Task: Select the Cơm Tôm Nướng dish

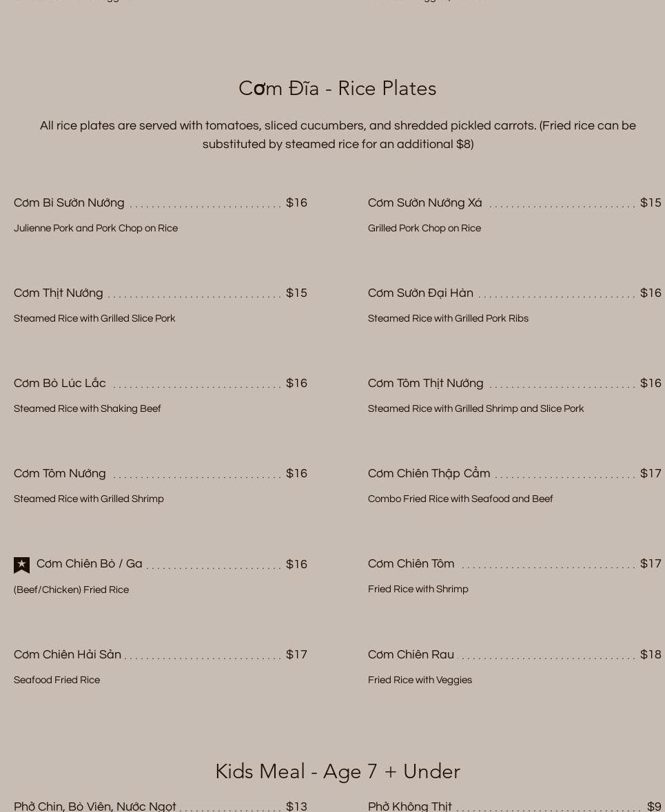Action: coord(60,474)
